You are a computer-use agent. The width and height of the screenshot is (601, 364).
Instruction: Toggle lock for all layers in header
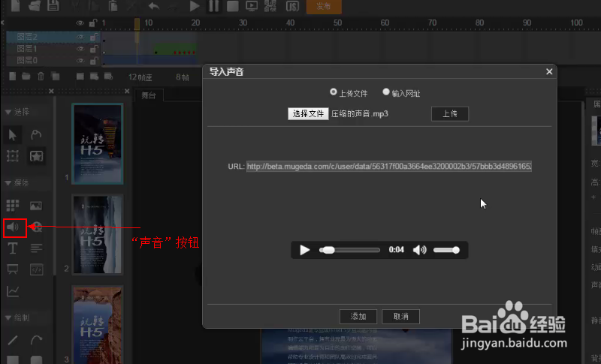click(x=92, y=23)
